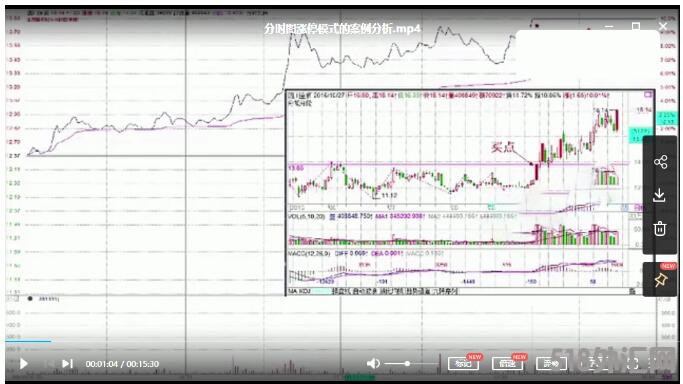Select the MA KDJ indicator tab
Viewport: 683px width, 384px height.
tap(299, 291)
